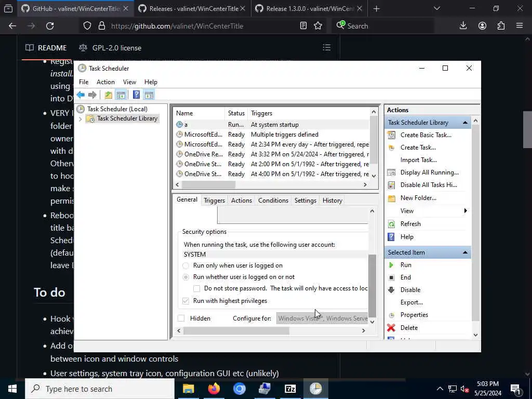This screenshot has width=532, height=399.
Task: Click the red Delete X icon
Action: coord(391,328)
